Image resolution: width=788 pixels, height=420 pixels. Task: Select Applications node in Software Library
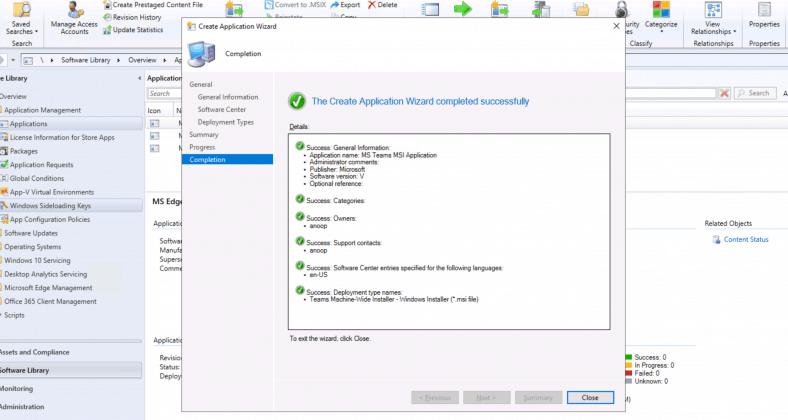[x=71, y=124]
